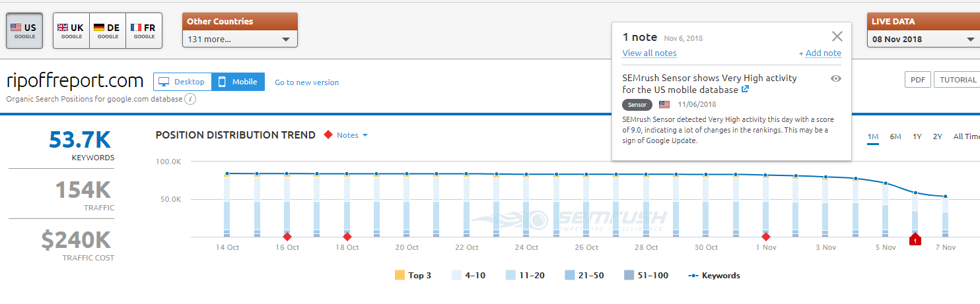980x304 pixels.
Task: Toggle Top 3 legend series
Action: 413,275
